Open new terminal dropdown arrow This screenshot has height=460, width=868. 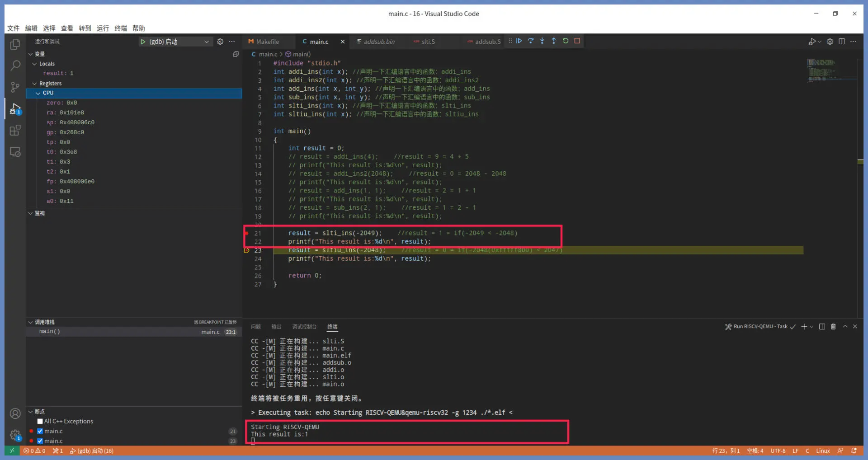tap(812, 327)
